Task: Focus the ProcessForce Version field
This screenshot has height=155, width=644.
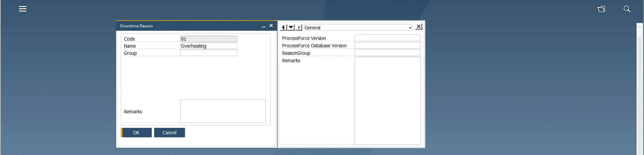Action: pyautogui.click(x=387, y=38)
